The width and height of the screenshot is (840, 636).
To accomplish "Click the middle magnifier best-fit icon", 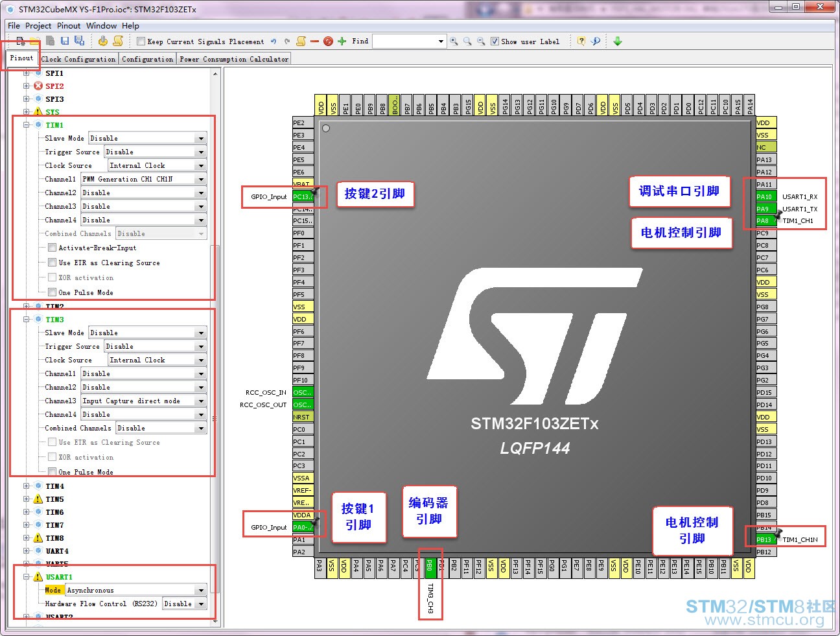I will (x=467, y=41).
